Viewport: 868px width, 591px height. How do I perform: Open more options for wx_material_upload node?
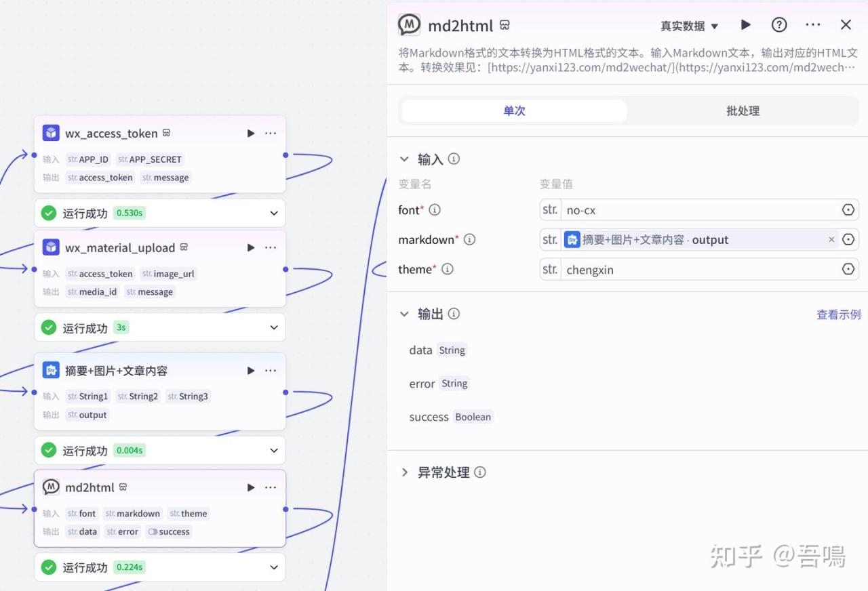pos(271,248)
